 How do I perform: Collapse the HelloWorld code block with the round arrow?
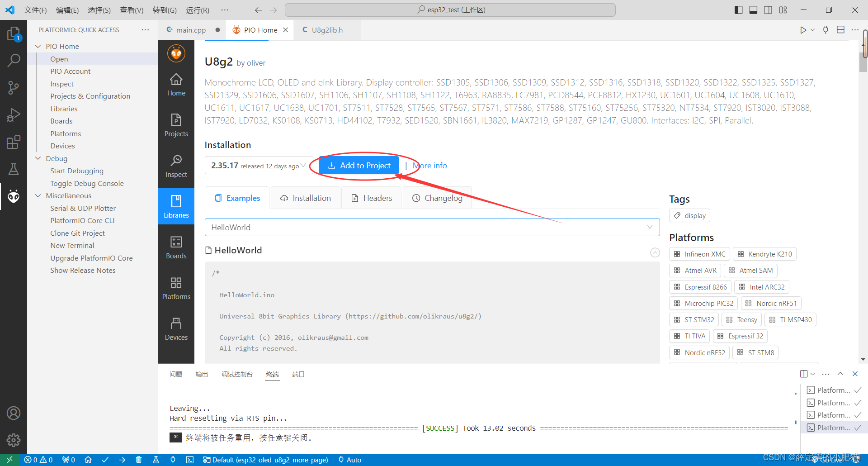click(655, 252)
